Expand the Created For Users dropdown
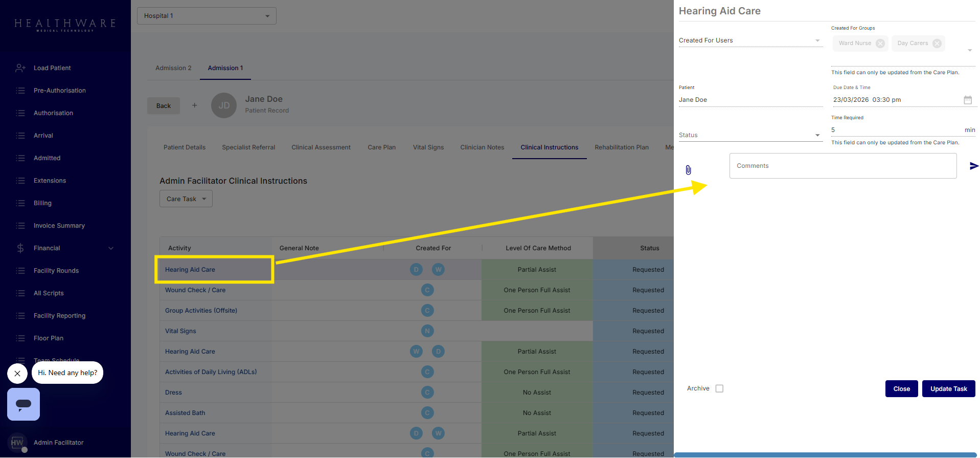This screenshot has height=458, width=980. pyautogui.click(x=750, y=40)
